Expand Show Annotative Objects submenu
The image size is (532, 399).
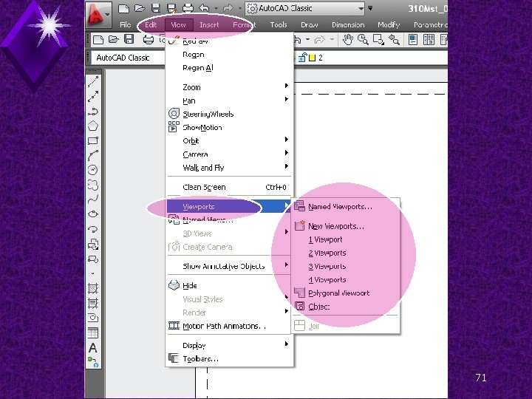pos(229,266)
